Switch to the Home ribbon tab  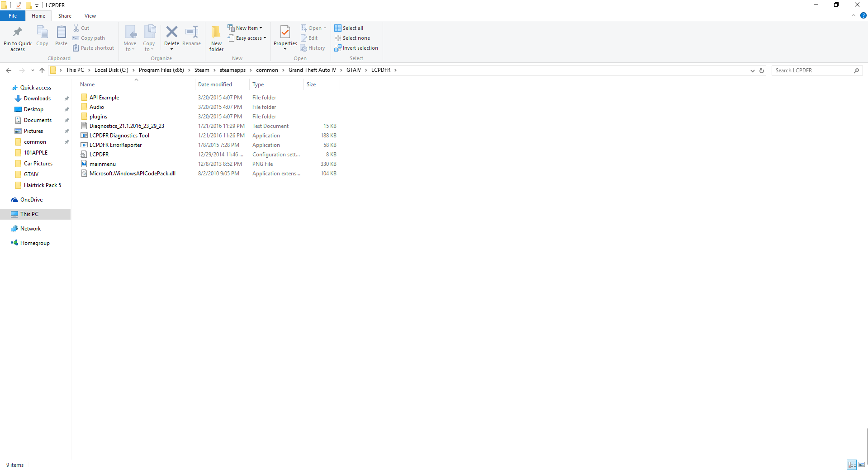[38, 16]
